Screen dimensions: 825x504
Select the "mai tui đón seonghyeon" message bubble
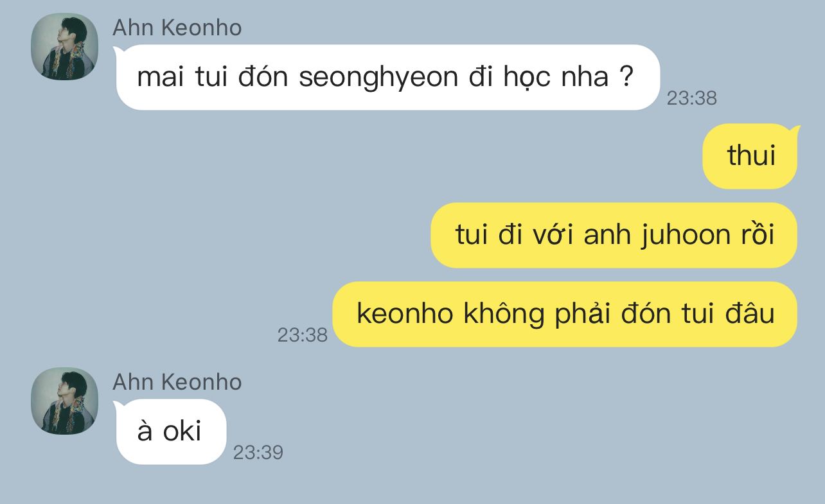point(387,77)
